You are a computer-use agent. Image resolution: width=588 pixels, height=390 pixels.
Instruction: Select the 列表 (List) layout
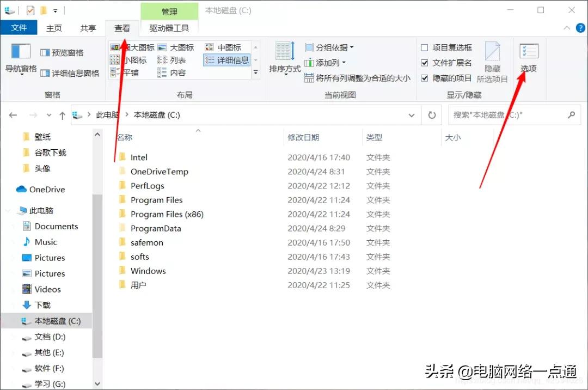pyautogui.click(x=174, y=60)
